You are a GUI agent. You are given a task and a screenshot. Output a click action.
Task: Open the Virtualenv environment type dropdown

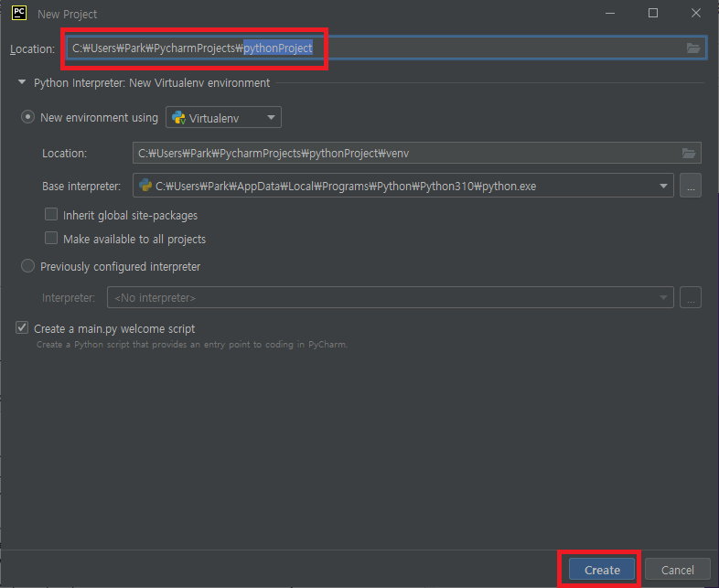click(223, 118)
